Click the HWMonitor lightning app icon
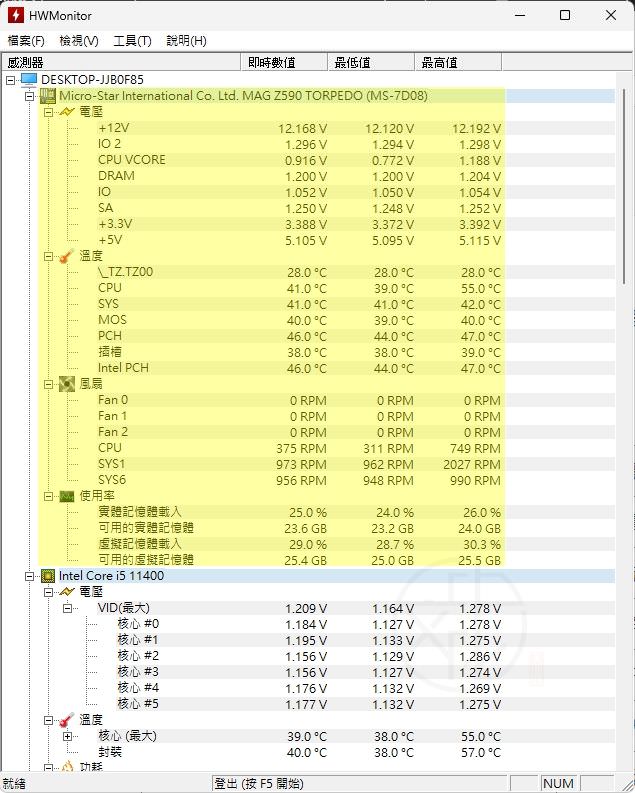The height and width of the screenshot is (793, 635). 16,15
